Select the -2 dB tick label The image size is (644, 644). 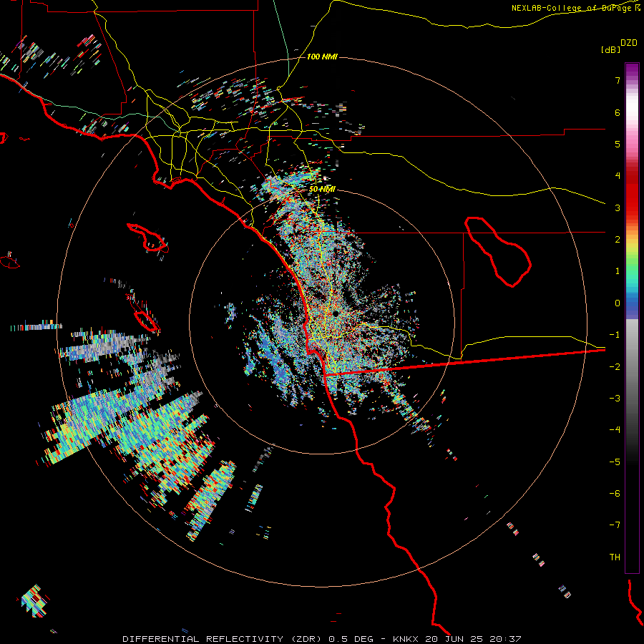tap(615, 367)
